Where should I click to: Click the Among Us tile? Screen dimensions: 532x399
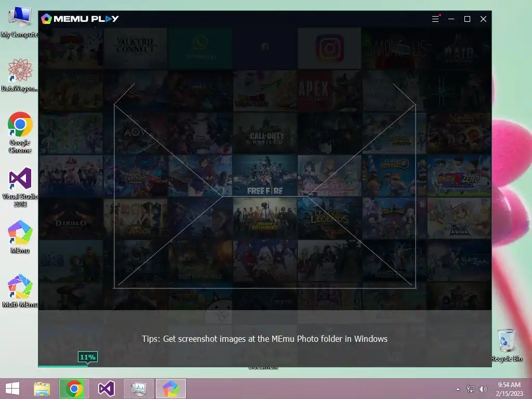pos(395,48)
